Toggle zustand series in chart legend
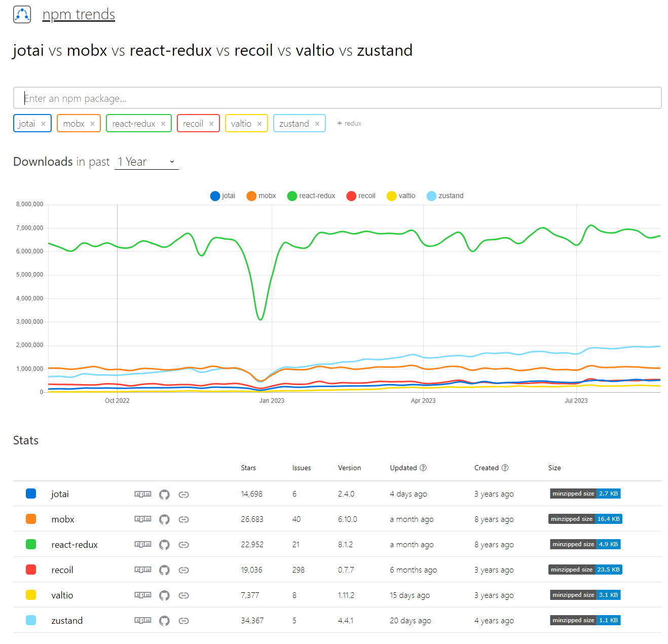The width and height of the screenshot is (668, 644). (x=445, y=196)
